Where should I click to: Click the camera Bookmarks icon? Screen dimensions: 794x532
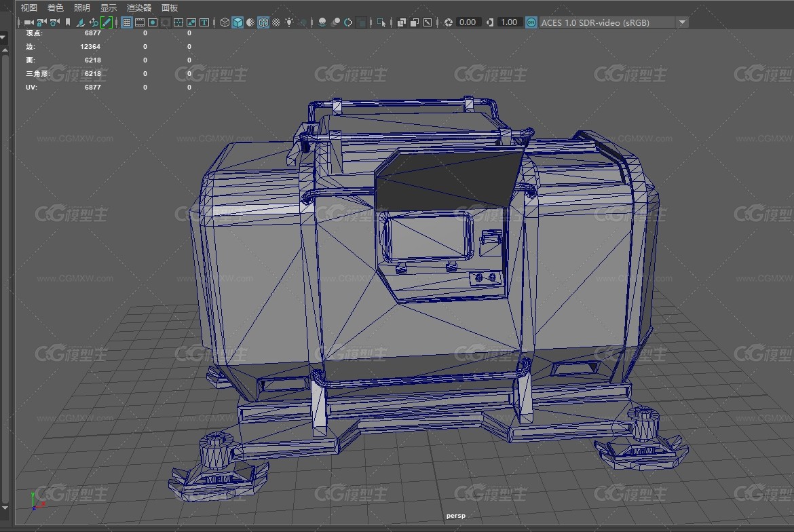point(68,22)
